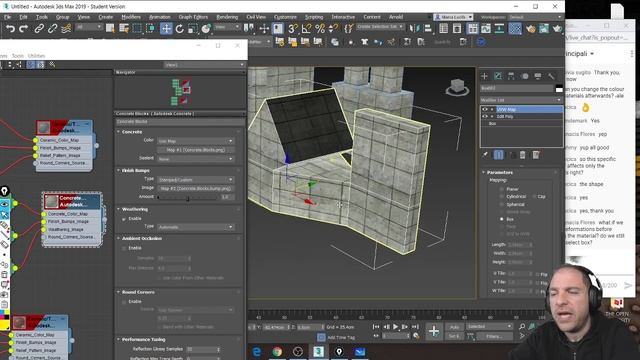Image resolution: width=640 pixels, height=360 pixels.
Task: Click the Mirror tool icon
Action: click(x=414, y=29)
